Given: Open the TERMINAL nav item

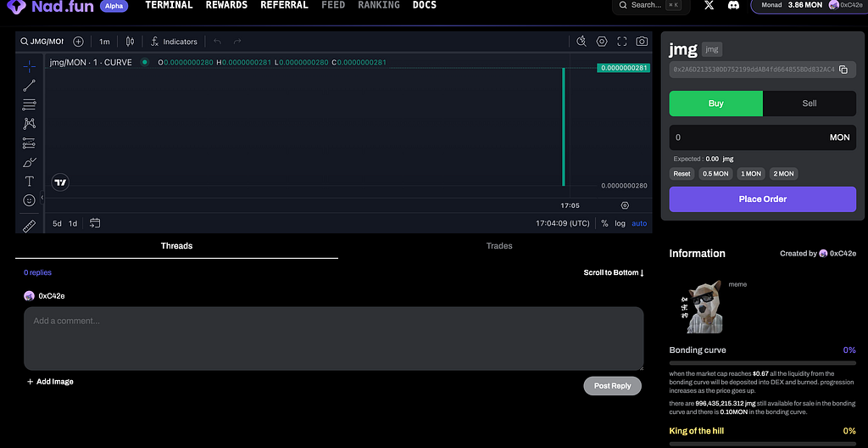Looking at the screenshot, I should click(x=169, y=5).
